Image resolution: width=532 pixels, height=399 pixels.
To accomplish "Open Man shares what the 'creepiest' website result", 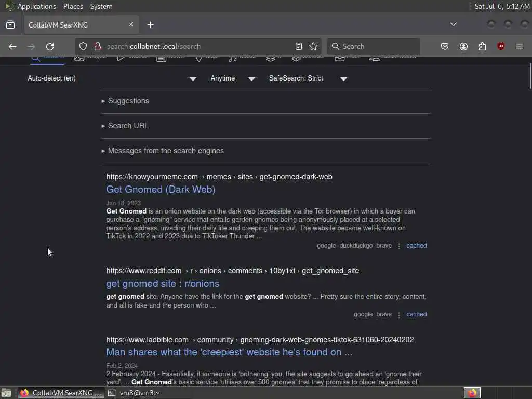I will 229,352.
